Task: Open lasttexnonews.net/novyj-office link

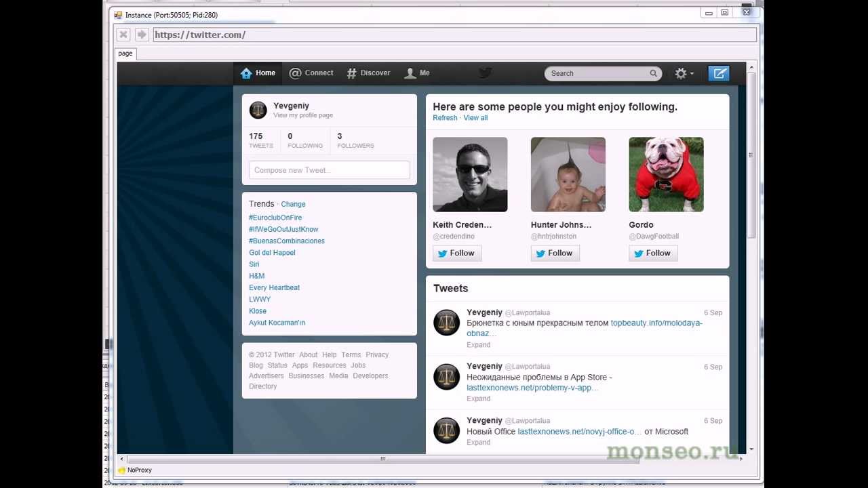Action: [x=580, y=432]
